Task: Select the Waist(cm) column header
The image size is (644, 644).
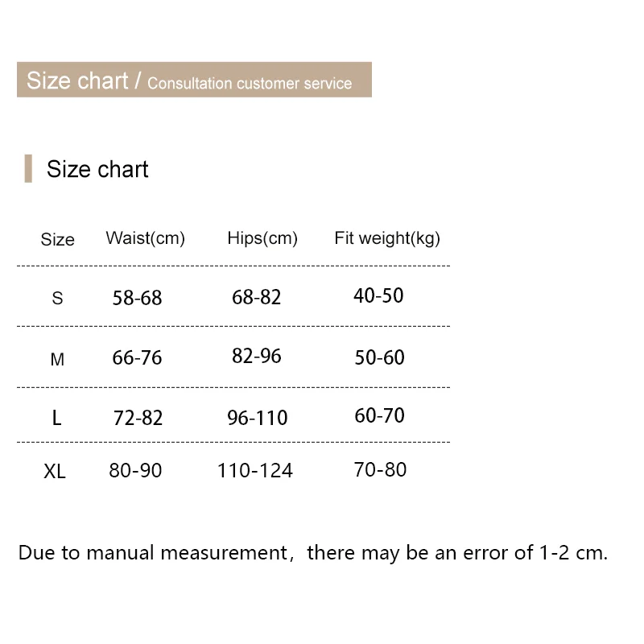Action: (x=145, y=238)
